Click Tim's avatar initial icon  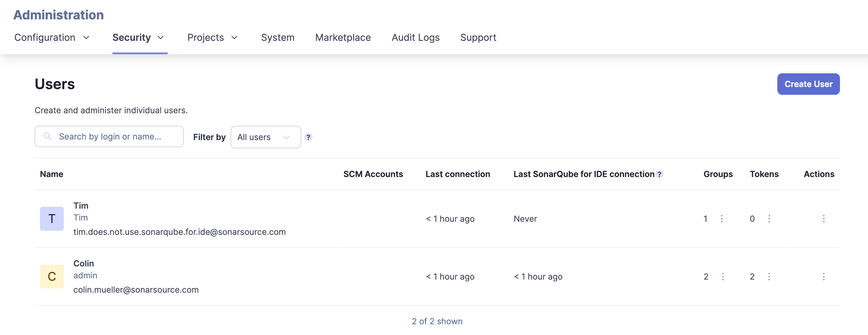point(52,218)
